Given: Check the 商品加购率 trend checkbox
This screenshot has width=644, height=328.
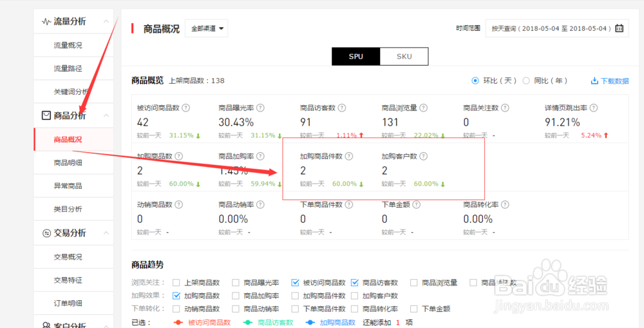Looking at the screenshot, I should (x=236, y=296).
